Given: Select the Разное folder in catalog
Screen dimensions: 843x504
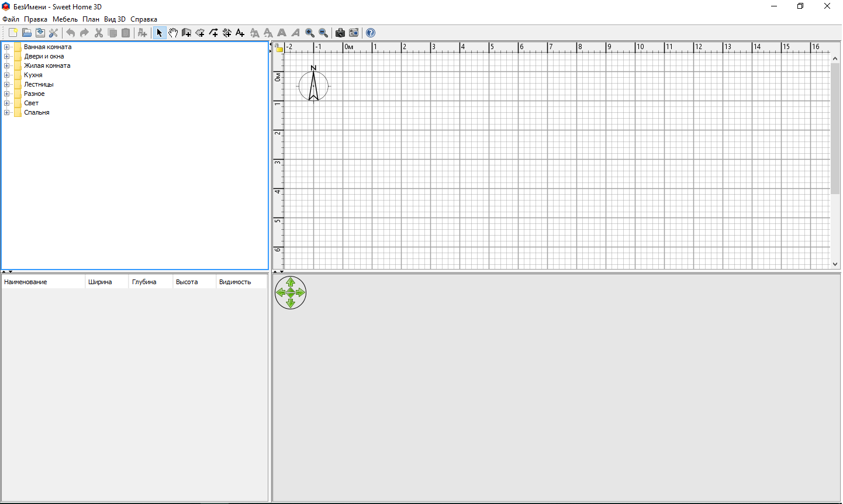Looking at the screenshot, I should point(34,94).
